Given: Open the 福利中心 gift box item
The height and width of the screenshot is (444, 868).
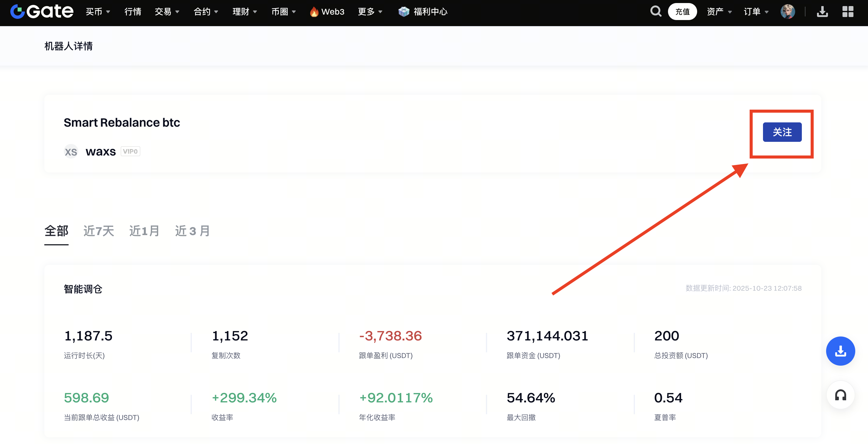Looking at the screenshot, I should pos(423,12).
